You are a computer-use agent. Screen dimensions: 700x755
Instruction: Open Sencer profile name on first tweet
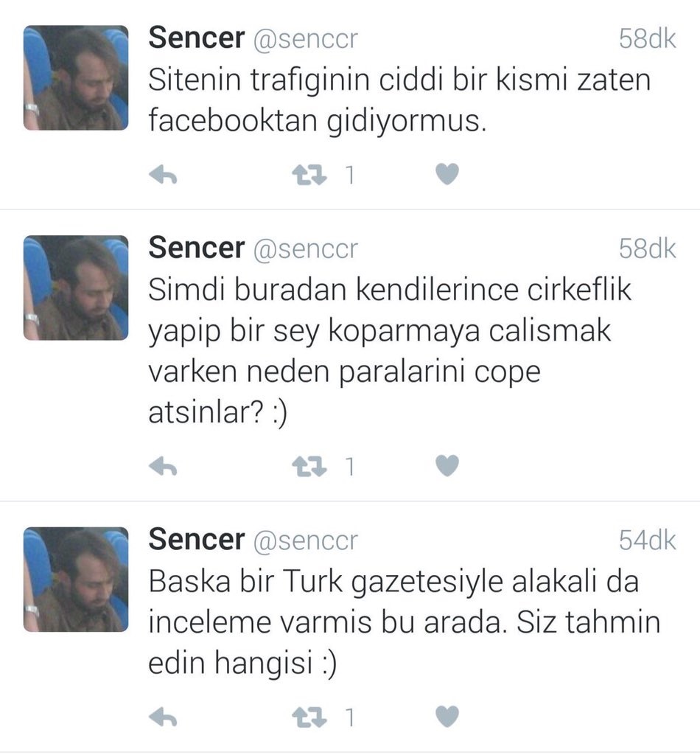pos(196,38)
